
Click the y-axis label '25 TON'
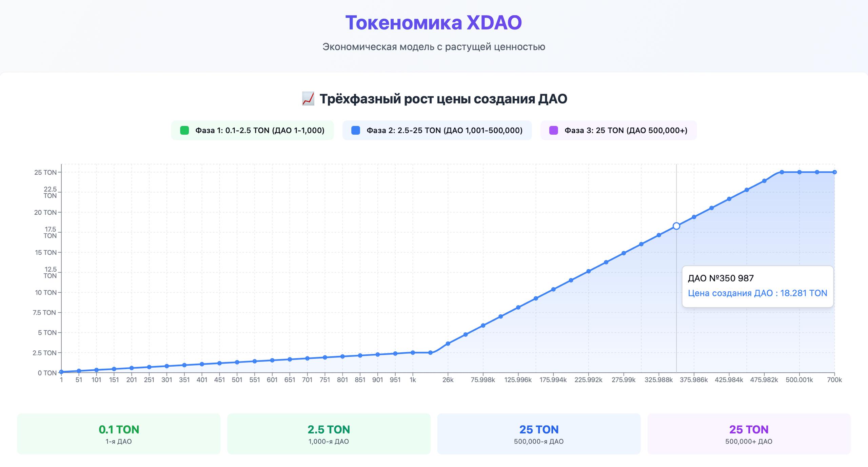(45, 172)
